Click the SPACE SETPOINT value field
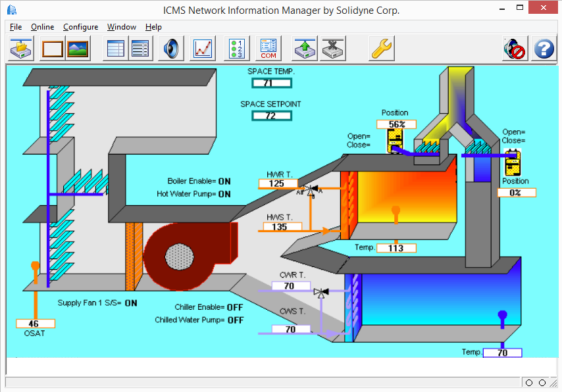The width and height of the screenshot is (562, 392). tap(272, 115)
